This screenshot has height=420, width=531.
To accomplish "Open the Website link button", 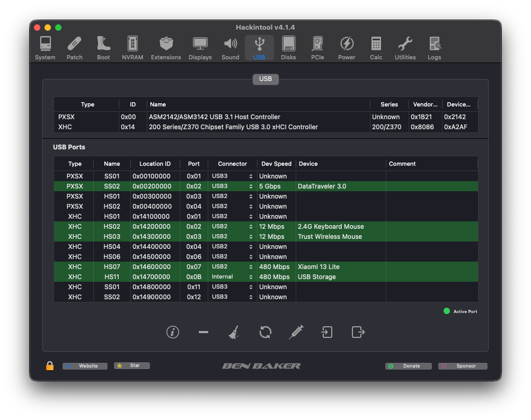I will [x=85, y=366].
